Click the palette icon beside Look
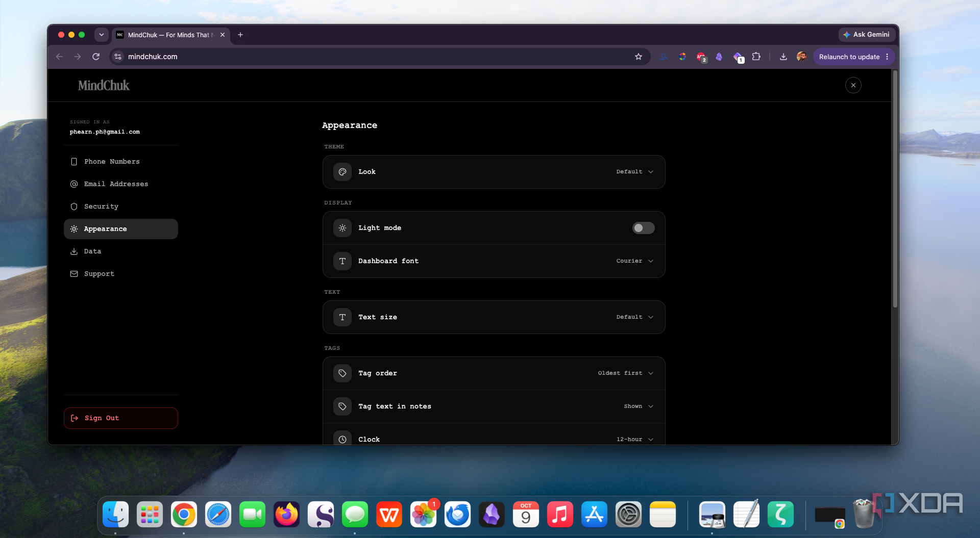This screenshot has height=538, width=980. pyautogui.click(x=342, y=172)
